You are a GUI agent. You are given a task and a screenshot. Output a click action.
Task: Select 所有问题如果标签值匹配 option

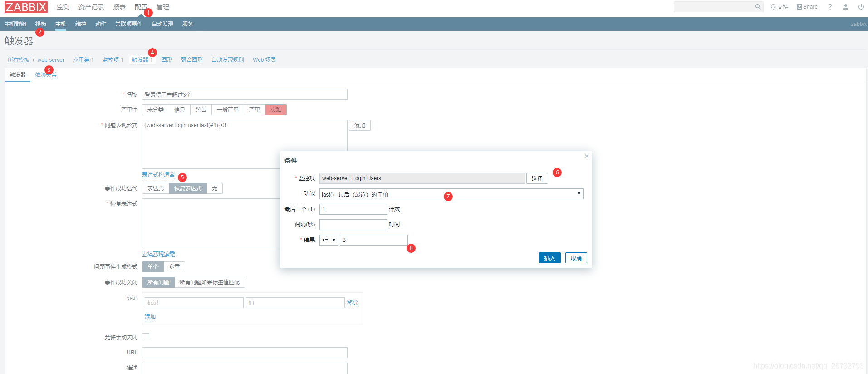210,282
